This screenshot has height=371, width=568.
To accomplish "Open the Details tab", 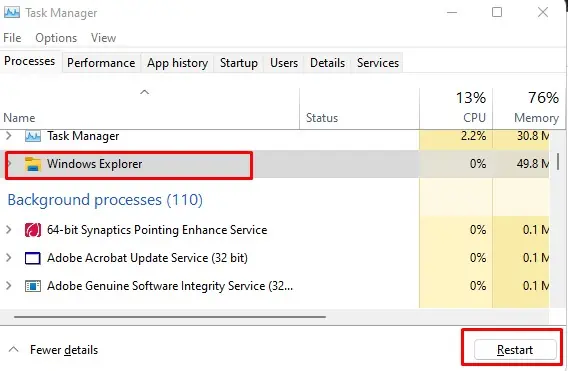I will 327,63.
